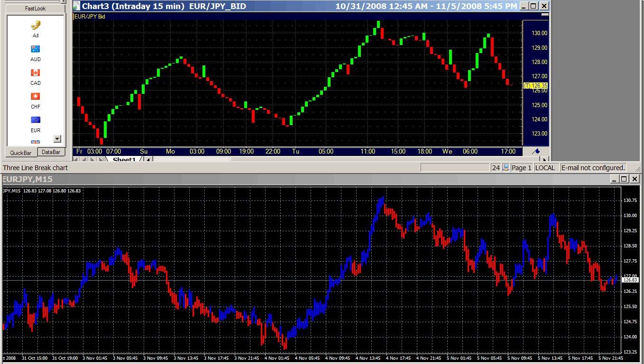The width and height of the screenshot is (644, 364).
Task: Click the 123.00 label on Chart3 axis
Action: [x=540, y=134]
